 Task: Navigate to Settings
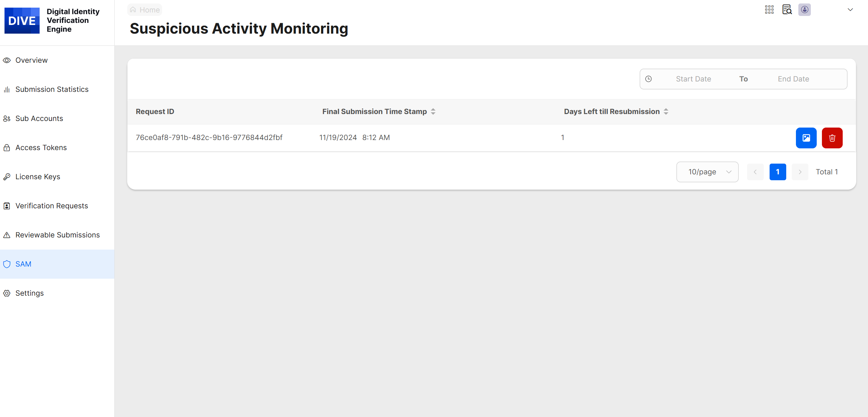pos(29,293)
